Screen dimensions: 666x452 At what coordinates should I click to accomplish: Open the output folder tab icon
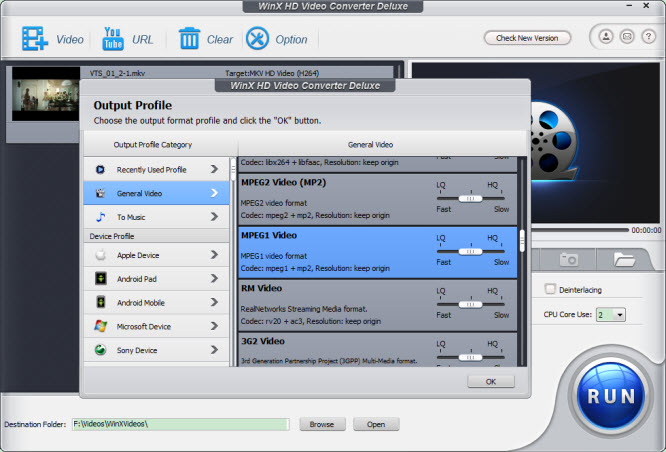point(625,259)
